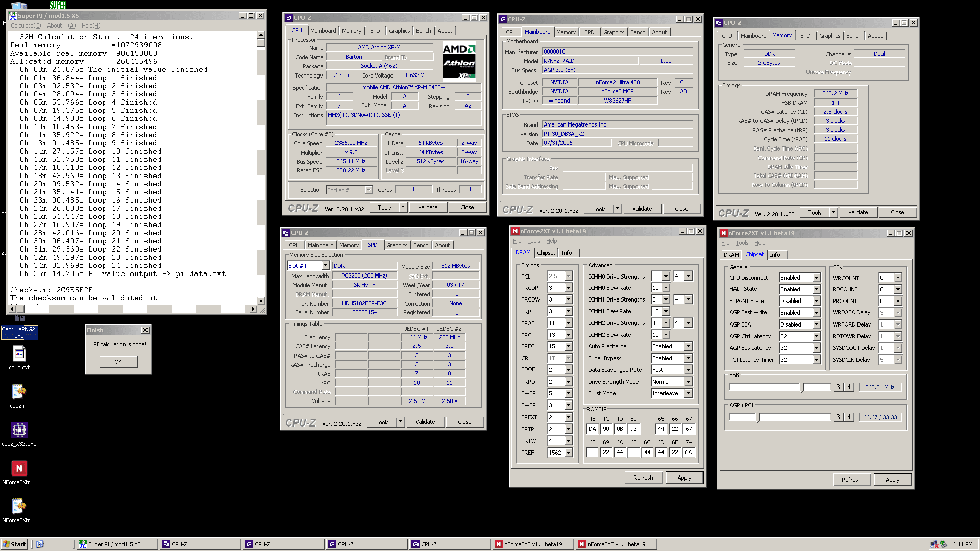Open the AGP Ctrl Latency dropdown
This screenshot has height=551, width=980.
point(816,336)
